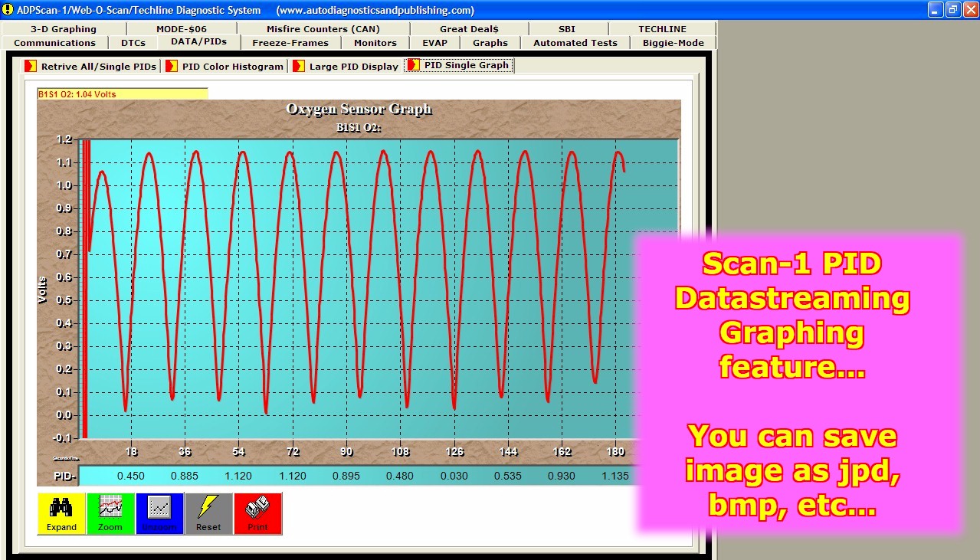Click the icon beside PID Single Graph
The image size is (980, 560).
coord(414,65)
